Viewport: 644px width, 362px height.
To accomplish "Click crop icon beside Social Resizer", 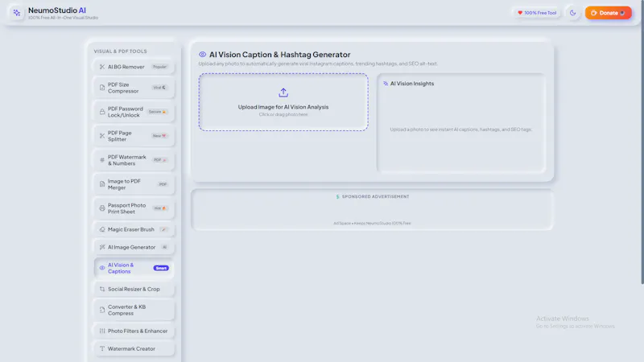I will click(102, 289).
